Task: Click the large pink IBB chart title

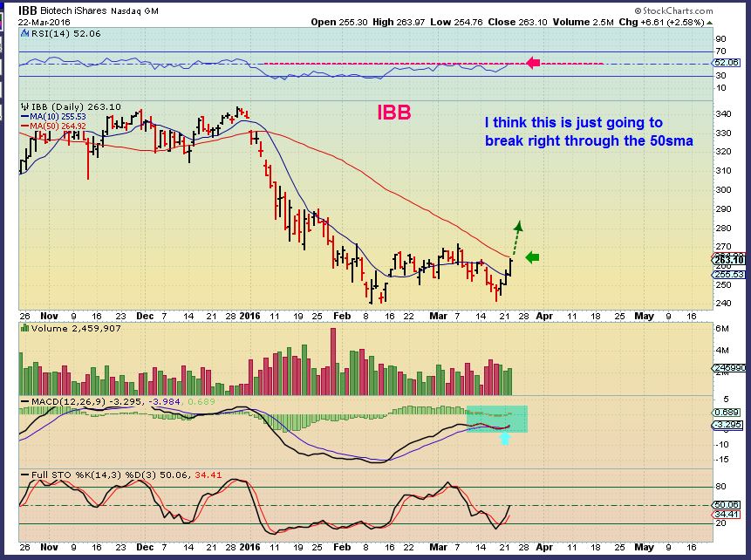Action: pyautogui.click(x=394, y=113)
